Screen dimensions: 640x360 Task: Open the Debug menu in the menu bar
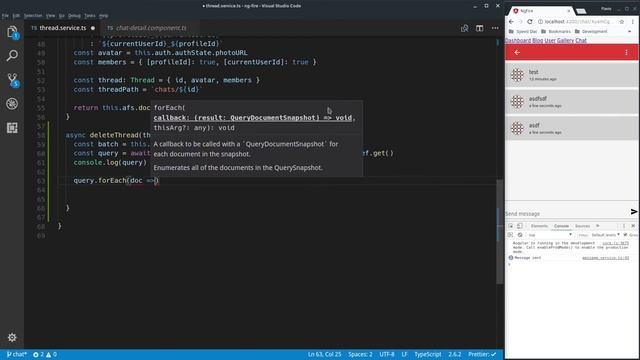click(x=74, y=16)
